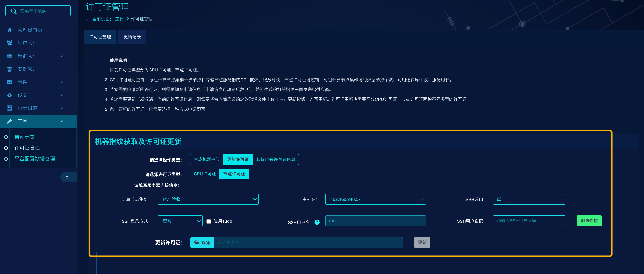
Task: Open the SSH登录方式 dropdown
Action: click(180, 221)
